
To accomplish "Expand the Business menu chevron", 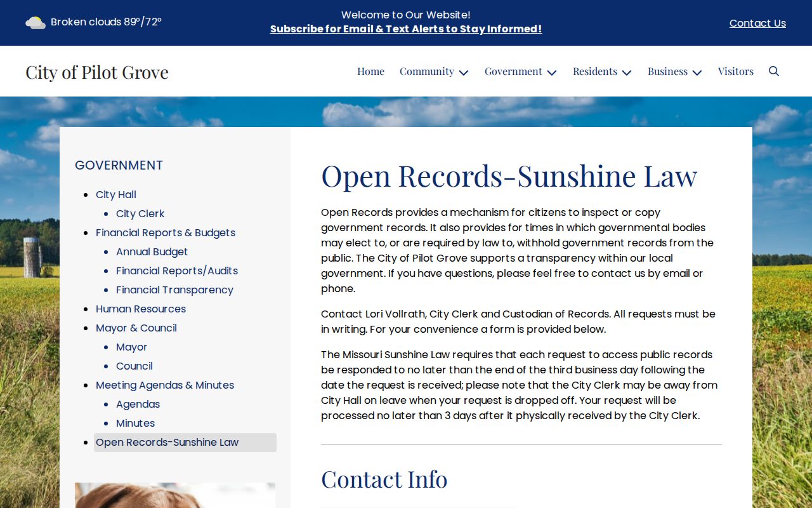I will point(697,72).
